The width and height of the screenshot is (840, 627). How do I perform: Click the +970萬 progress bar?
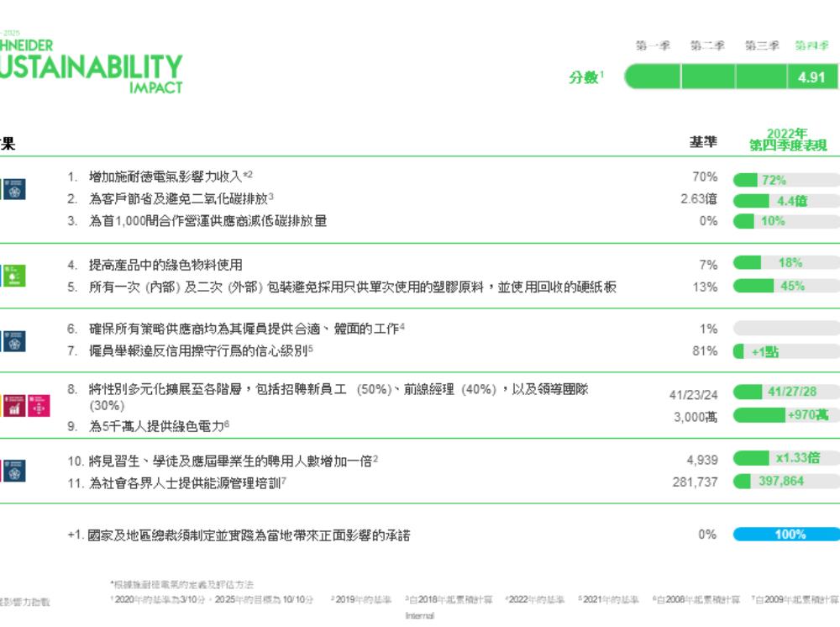click(786, 415)
